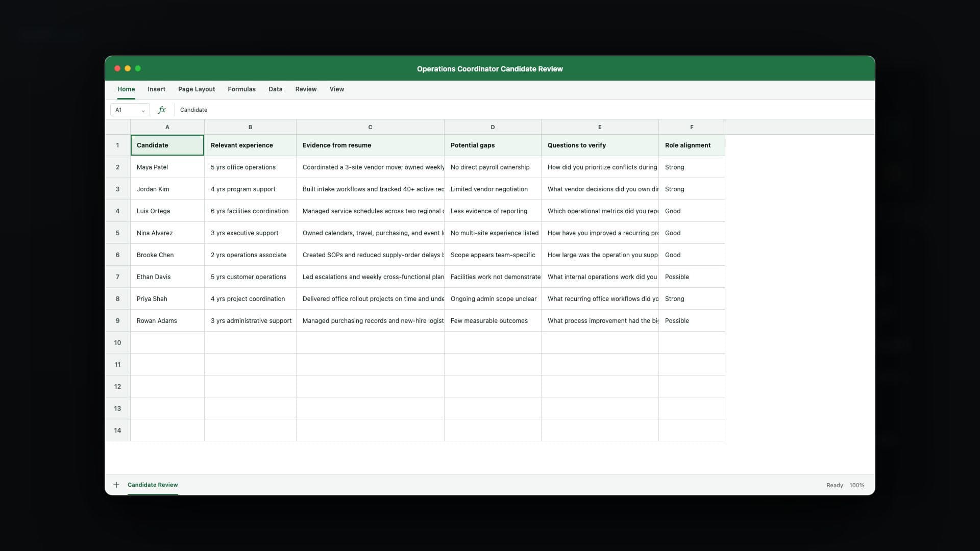
Task: Click the green fullscreen window button
Action: click(x=138, y=68)
